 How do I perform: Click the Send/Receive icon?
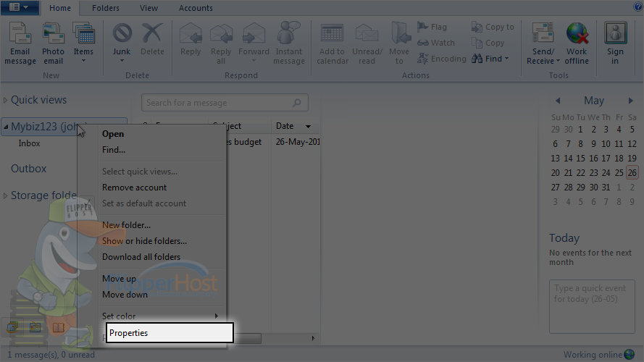click(x=543, y=33)
